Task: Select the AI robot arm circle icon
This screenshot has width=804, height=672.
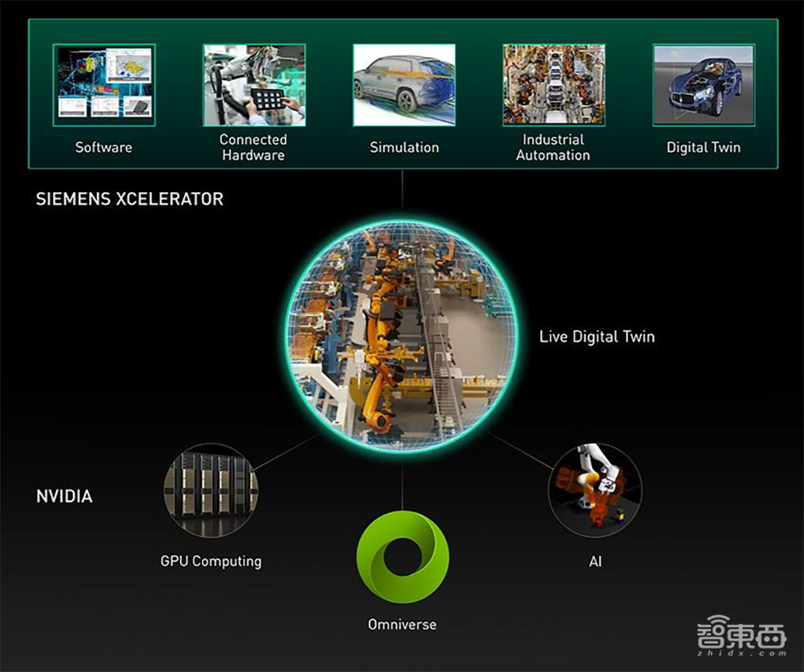Action: click(x=595, y=490)
